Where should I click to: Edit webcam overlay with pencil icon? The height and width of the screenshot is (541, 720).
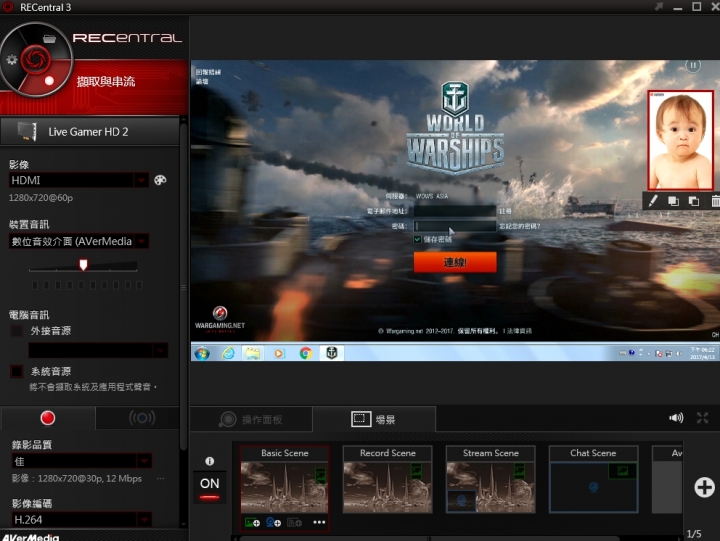click(652, 201)
